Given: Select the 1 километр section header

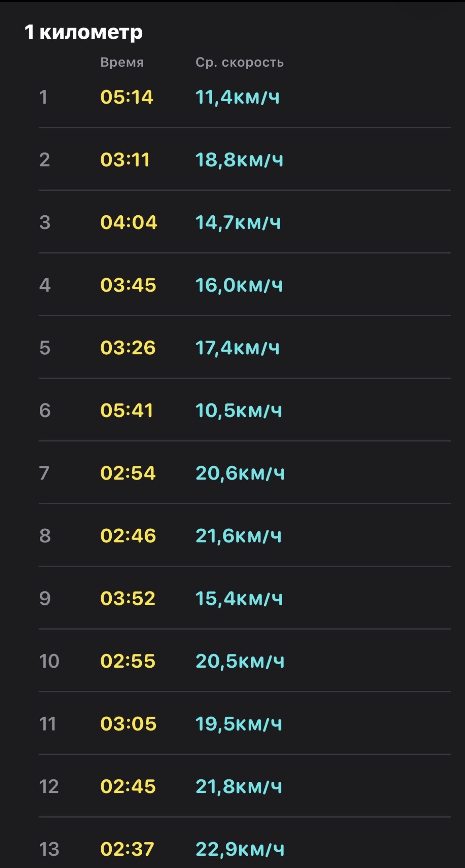Looking at the screenshot, I should pyautogui.click(x=83, y=32).
